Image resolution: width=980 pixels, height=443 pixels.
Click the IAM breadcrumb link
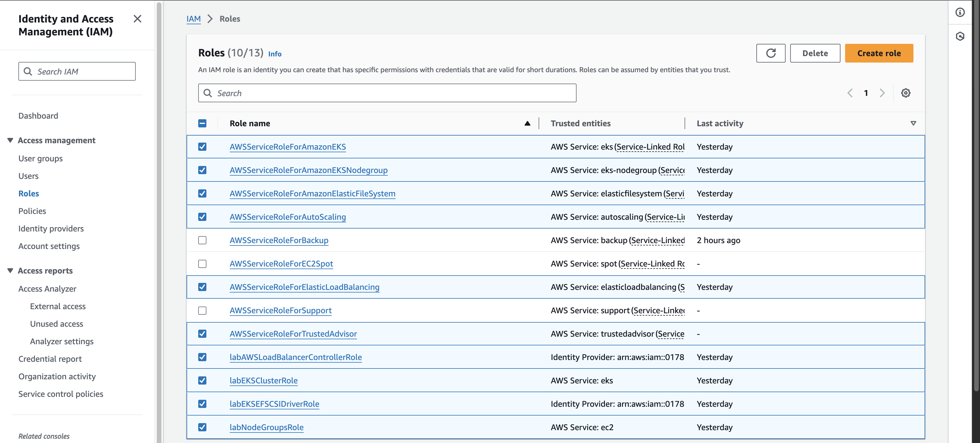(193, 19)
